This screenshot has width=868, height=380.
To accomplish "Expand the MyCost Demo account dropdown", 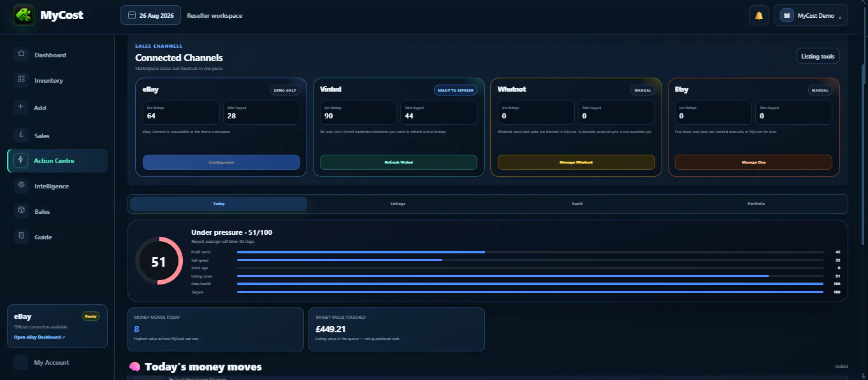I will [x=811, y=15].
